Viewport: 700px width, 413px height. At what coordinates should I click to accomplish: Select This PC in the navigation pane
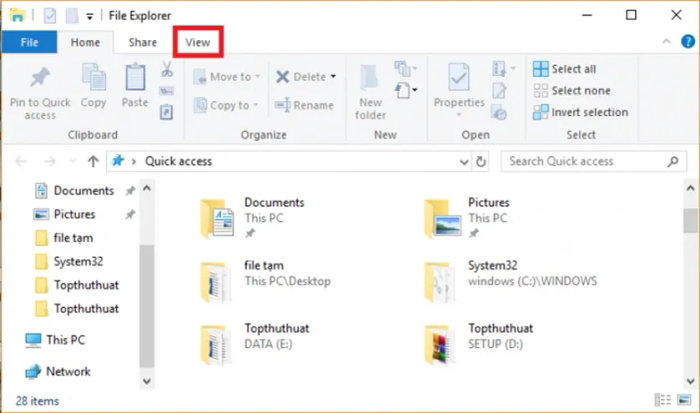click(x=55, y=340)
